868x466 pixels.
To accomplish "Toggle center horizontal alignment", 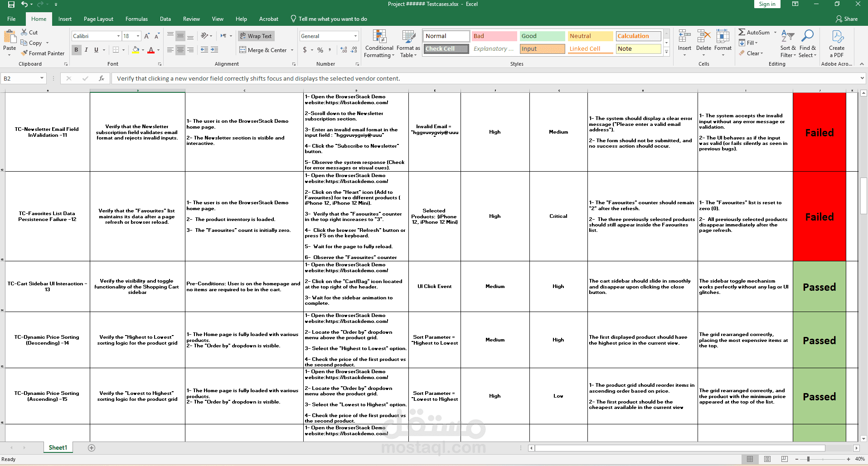I will [x=180, y=50].
